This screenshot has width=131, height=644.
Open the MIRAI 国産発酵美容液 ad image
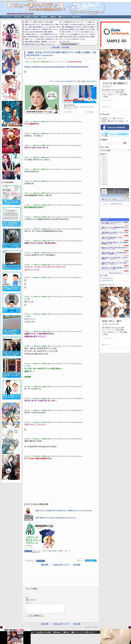click(42, 99)
